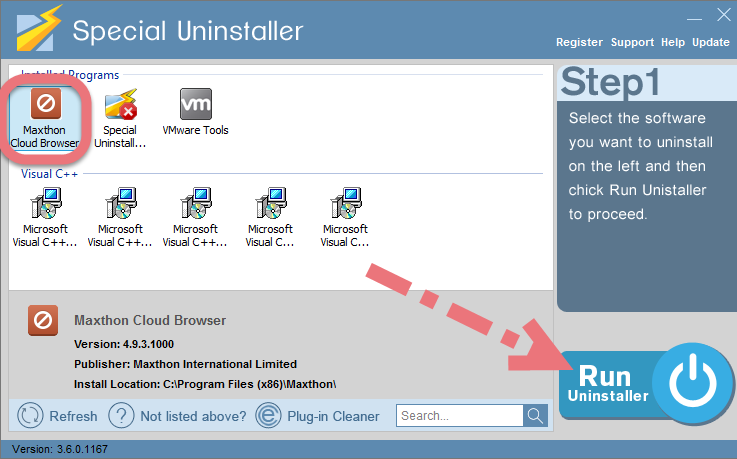
Task: Open the Register menu link
Action: click(x=579, y=42)
